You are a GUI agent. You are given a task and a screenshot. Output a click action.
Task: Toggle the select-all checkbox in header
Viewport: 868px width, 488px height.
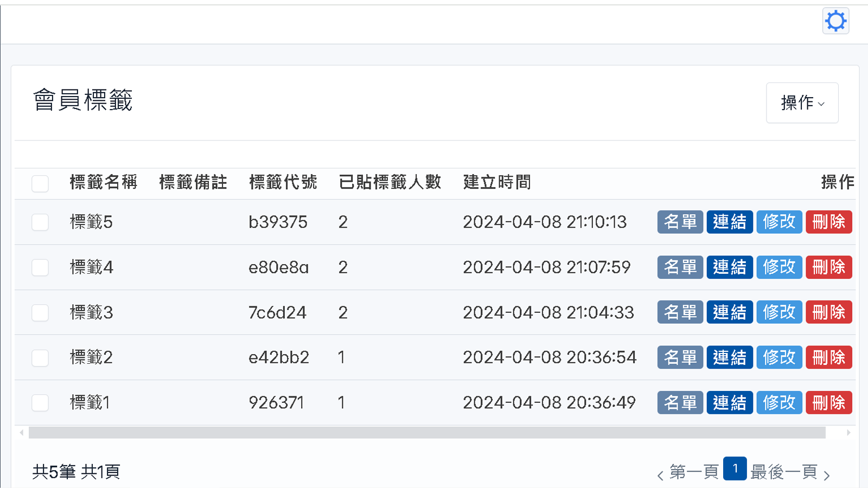(40, 183)
